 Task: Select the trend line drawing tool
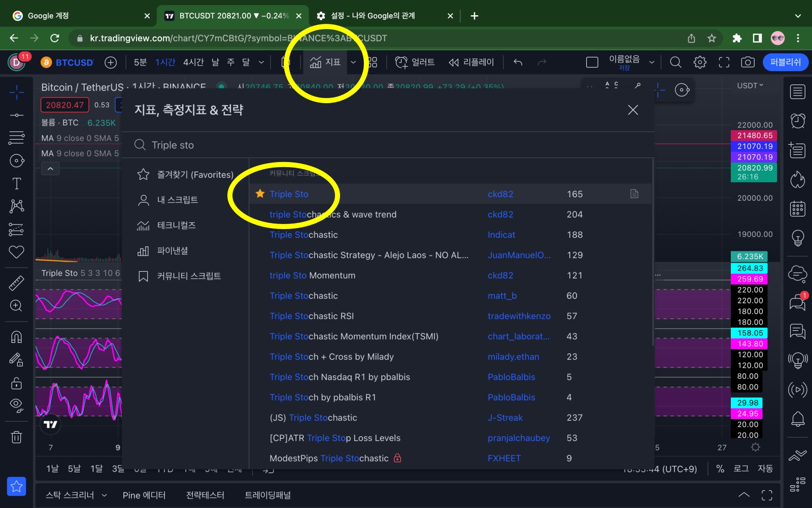tap(16, 115)
